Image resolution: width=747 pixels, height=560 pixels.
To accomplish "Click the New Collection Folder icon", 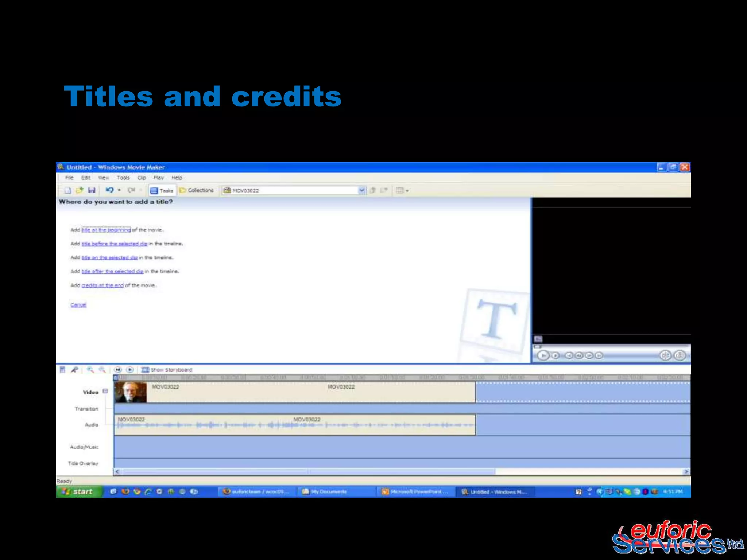I will [384, 190].
